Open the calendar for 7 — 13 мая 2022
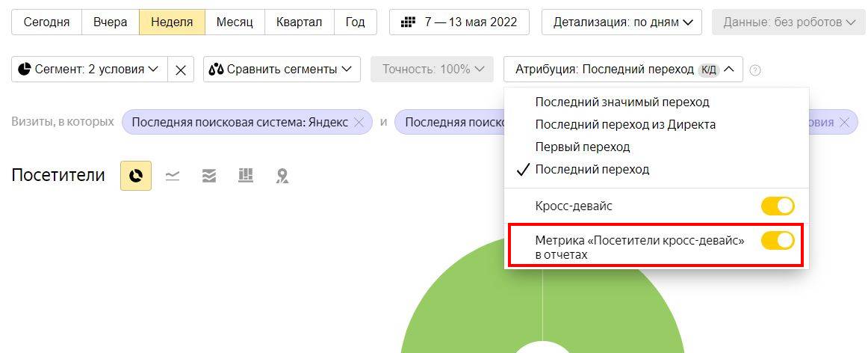The width and height of the screenshot is (868, 353). (459, 22)
